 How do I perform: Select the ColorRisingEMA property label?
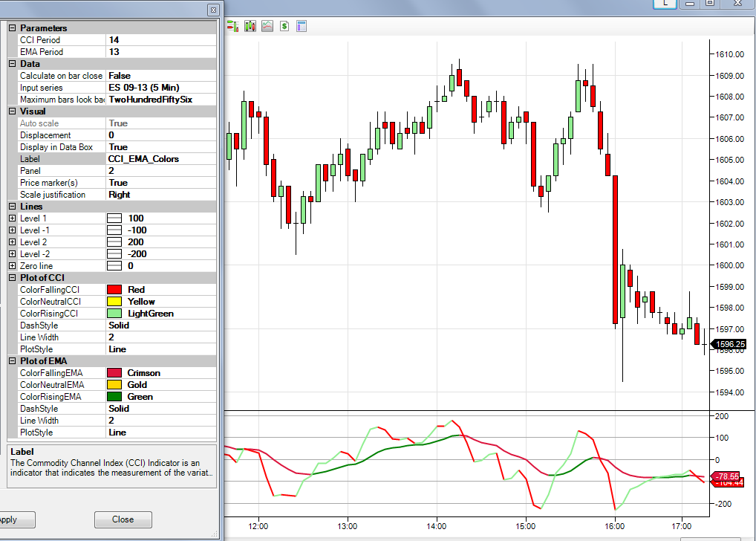tap(50, 397)
